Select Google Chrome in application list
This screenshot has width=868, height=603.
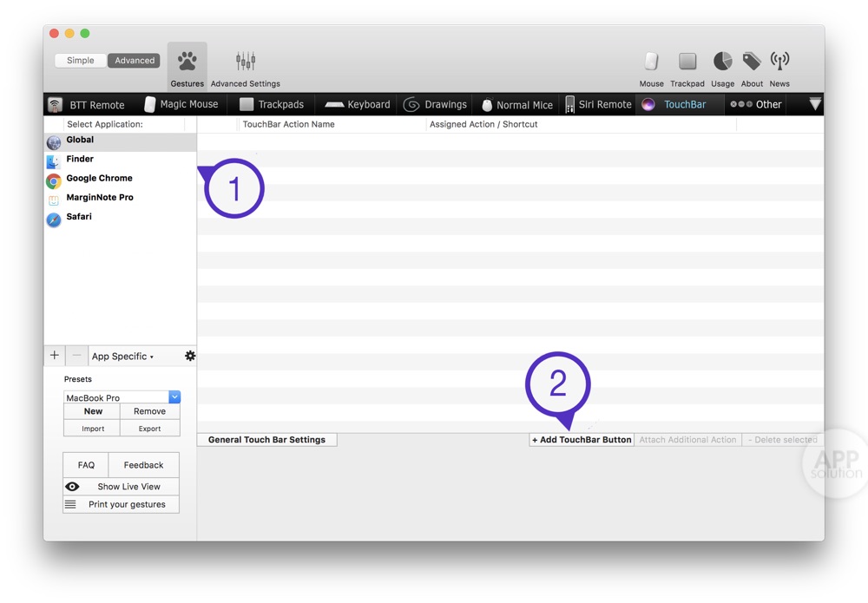coord(99,179)
